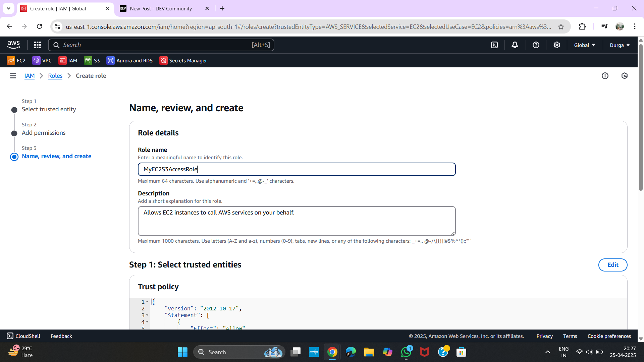Open a new browser tab

(222, 8)
